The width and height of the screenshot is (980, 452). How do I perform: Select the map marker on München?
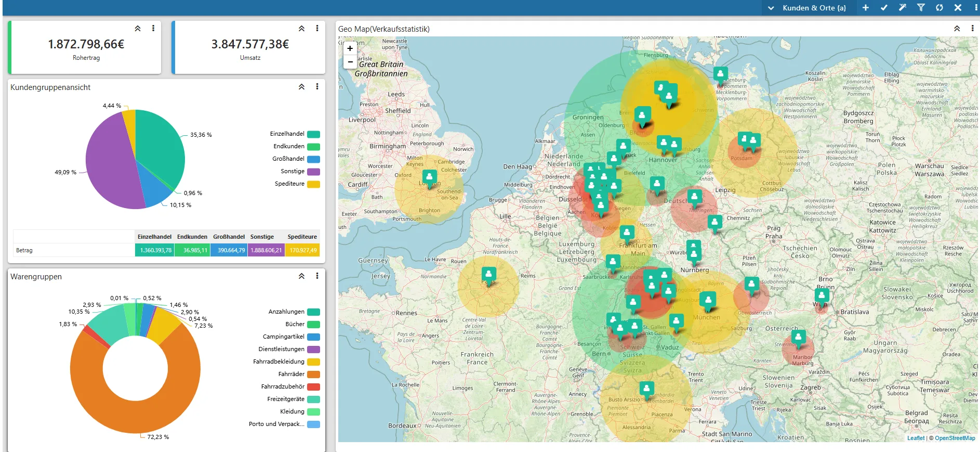[708, 301]
